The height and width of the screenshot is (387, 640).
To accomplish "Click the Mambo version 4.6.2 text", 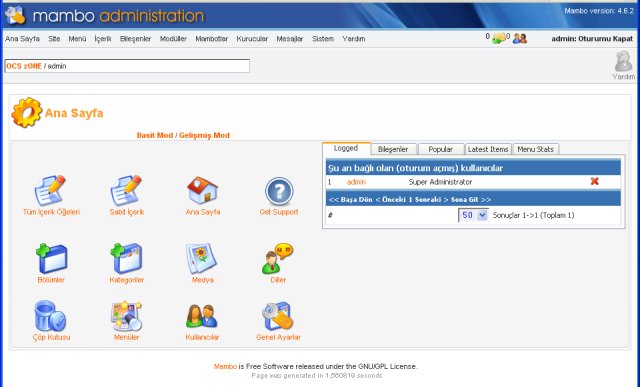I will [x=599, y=11].
